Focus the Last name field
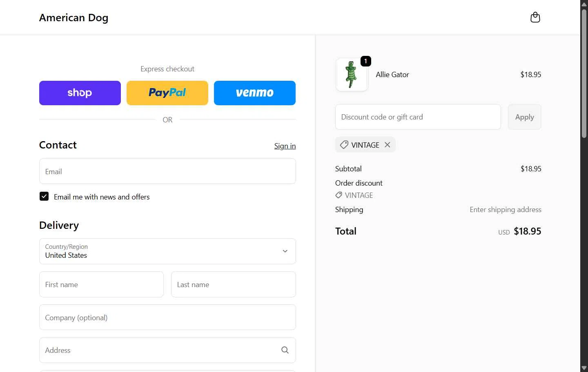 [233, 284]
